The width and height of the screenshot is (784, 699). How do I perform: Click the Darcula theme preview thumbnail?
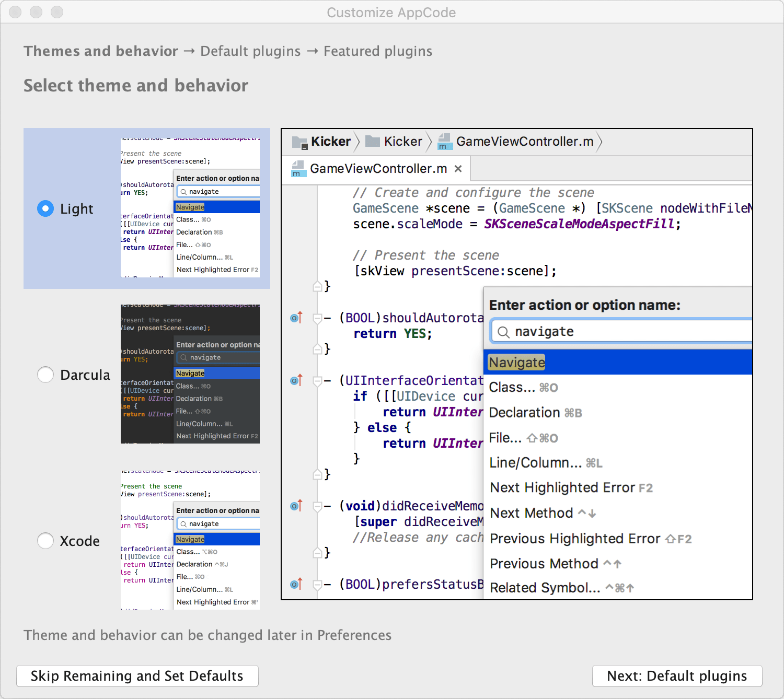point(190,374)
